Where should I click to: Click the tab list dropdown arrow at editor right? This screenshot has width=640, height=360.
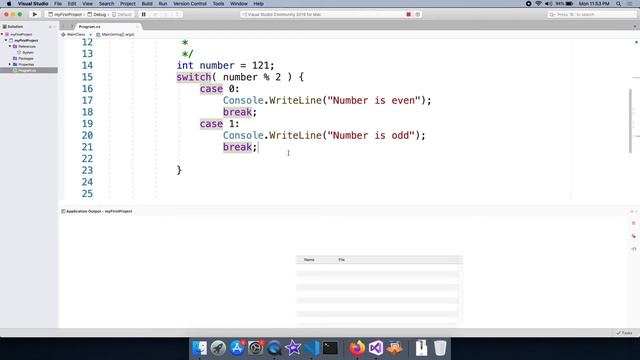(635, 27)
